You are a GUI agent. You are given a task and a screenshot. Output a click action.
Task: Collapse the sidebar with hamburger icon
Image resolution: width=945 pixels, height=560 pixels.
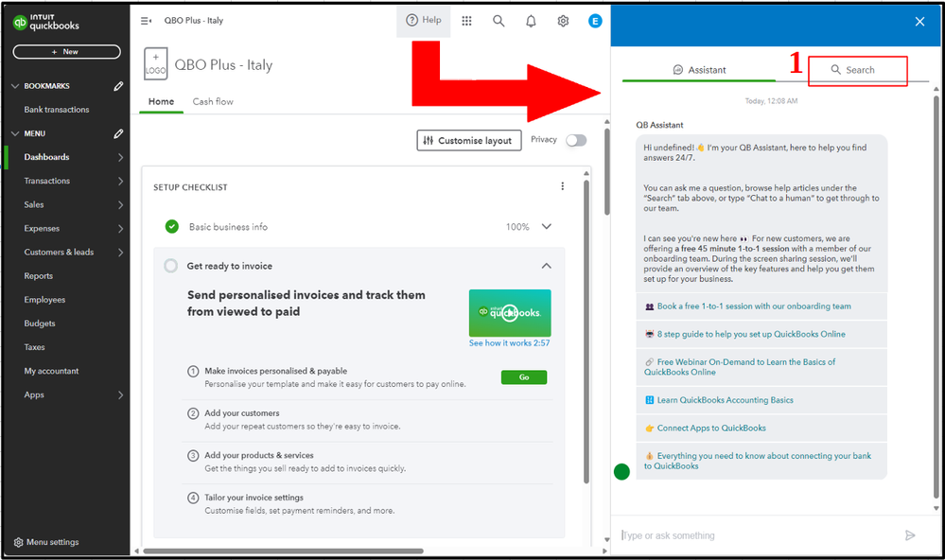[x=146, y=21]
